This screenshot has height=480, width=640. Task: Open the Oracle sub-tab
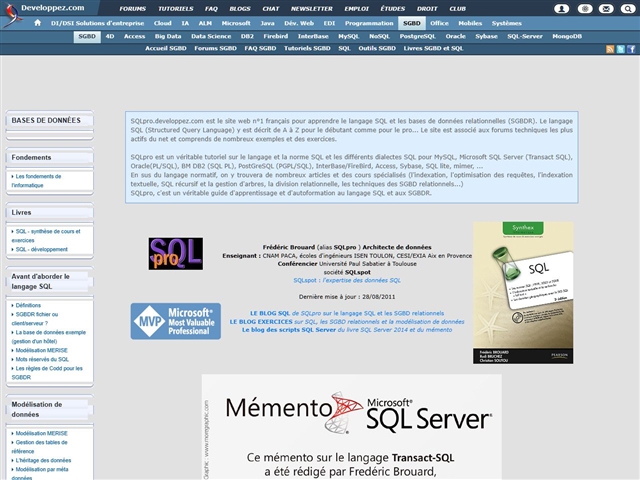[x=456, y=36]
